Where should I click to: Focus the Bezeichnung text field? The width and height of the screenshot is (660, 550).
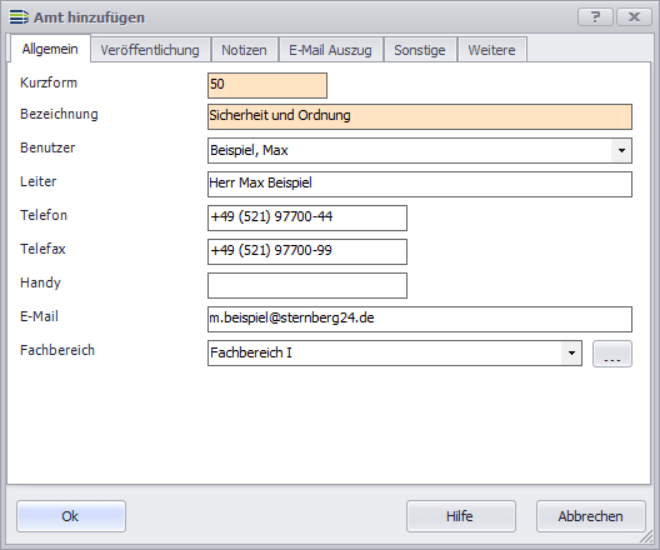click(420, 117)
